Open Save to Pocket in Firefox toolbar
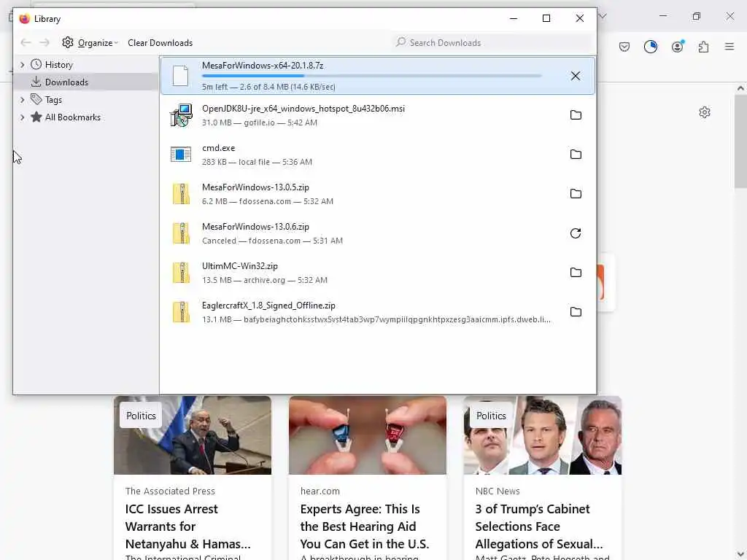Viewport: 747px width, 560px height. (x=624, y=47)
